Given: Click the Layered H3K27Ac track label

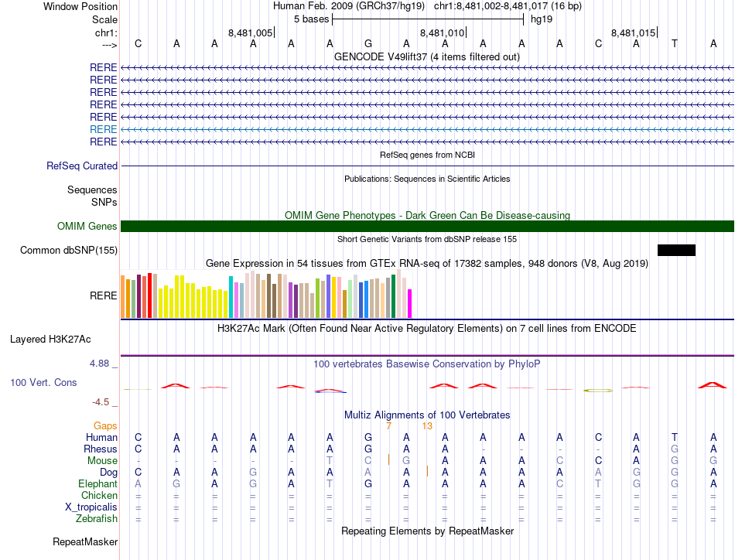Looking at the screenshot, I should (x=50, y=340).
